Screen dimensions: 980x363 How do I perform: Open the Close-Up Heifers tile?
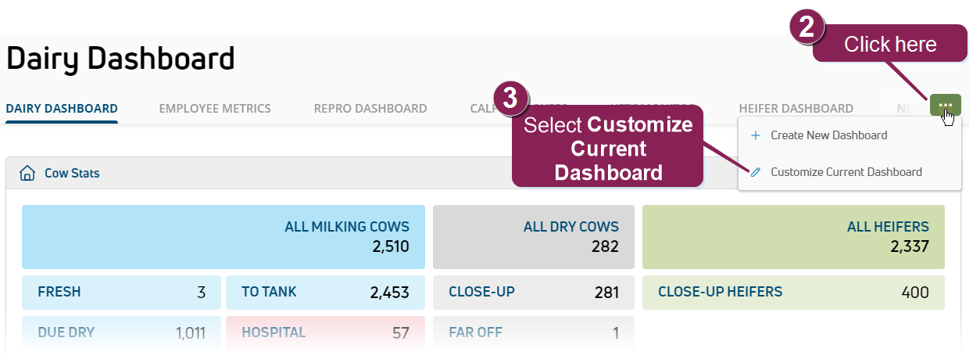(793, 293)
